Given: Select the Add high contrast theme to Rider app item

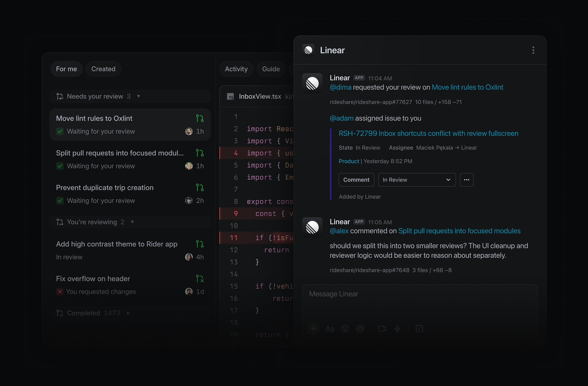Looking at the screenshot, I should point(130,250).
